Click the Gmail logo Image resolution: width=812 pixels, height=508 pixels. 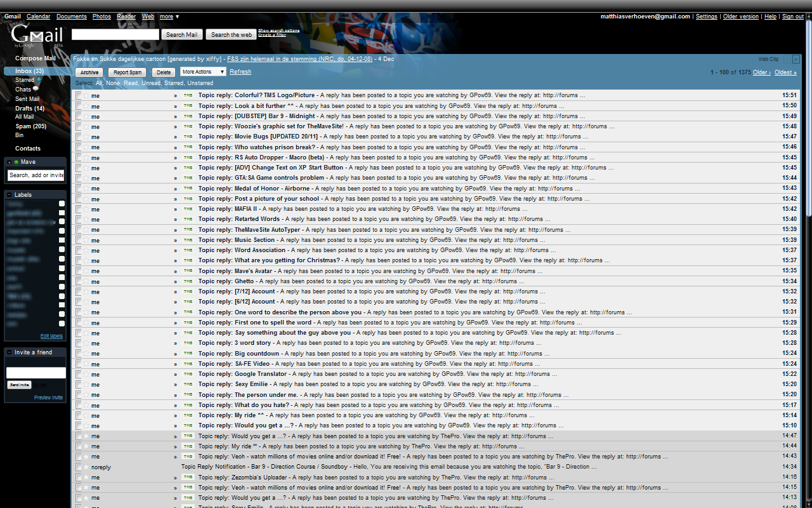pos(37,36)
